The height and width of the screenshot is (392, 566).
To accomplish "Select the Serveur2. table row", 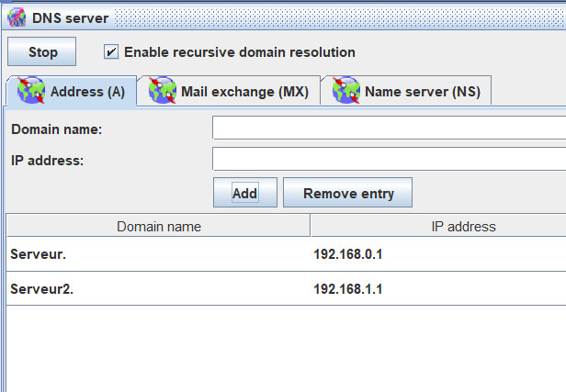I will (x=156, y=288).
